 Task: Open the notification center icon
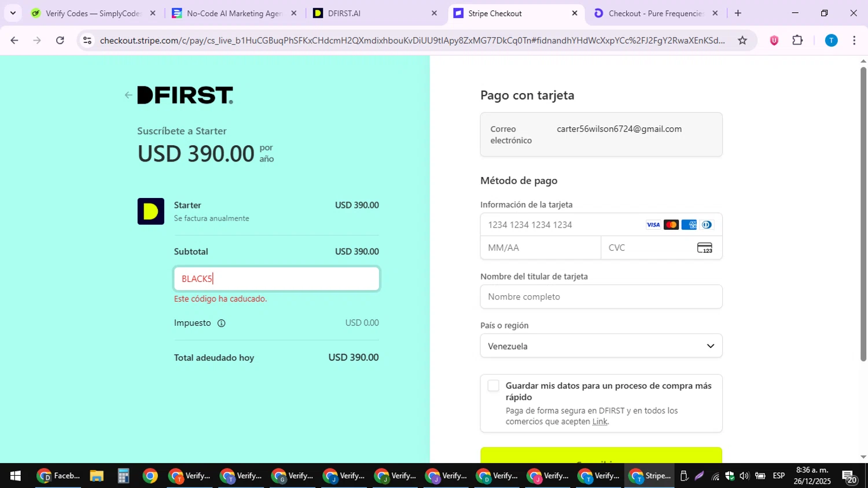click(x=849, y=476)
